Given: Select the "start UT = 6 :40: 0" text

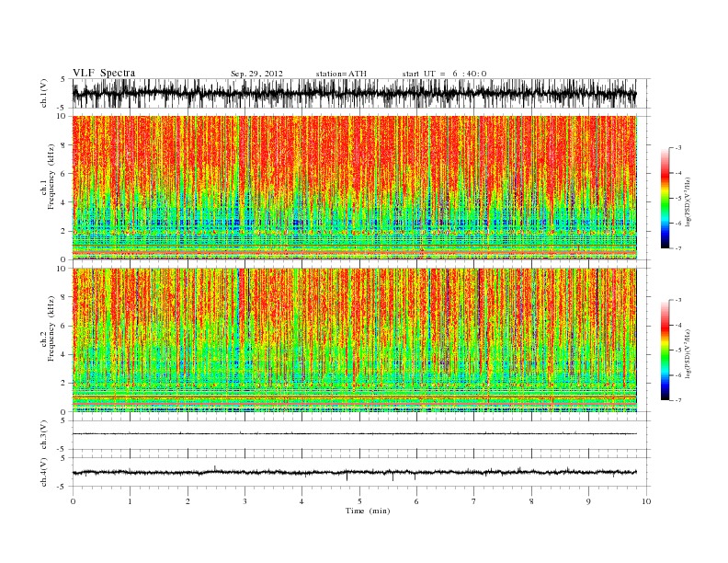Looking at the screenshot, I should [444, 74].
